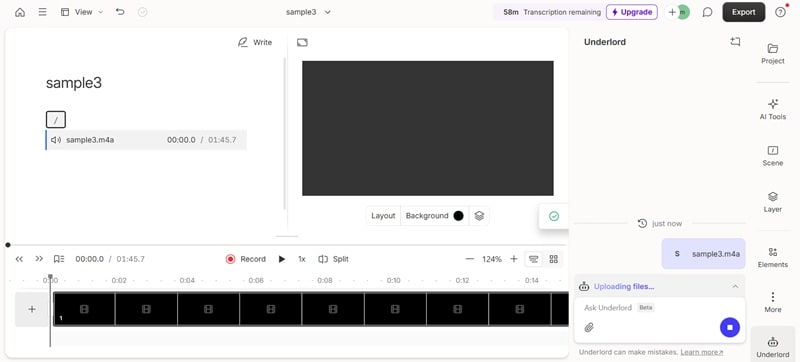Click the 0:12 ruler mark
The image size is (800, 362).
(462, 280)
